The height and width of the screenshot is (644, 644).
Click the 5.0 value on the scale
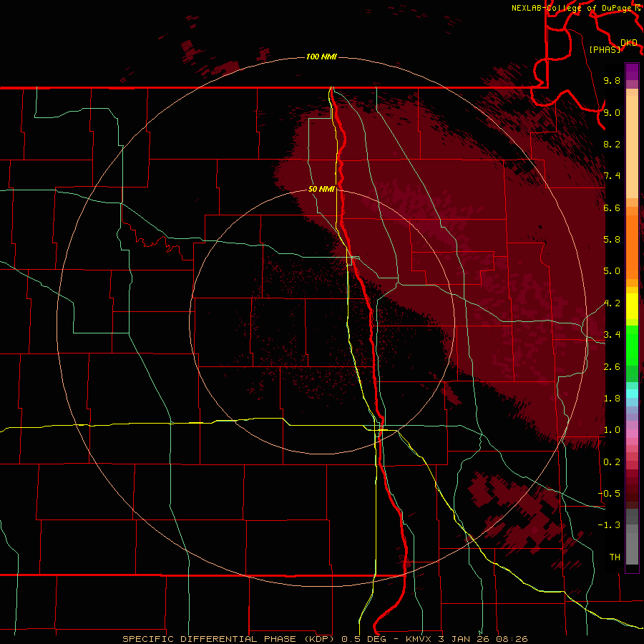click(x=612, y=271)
